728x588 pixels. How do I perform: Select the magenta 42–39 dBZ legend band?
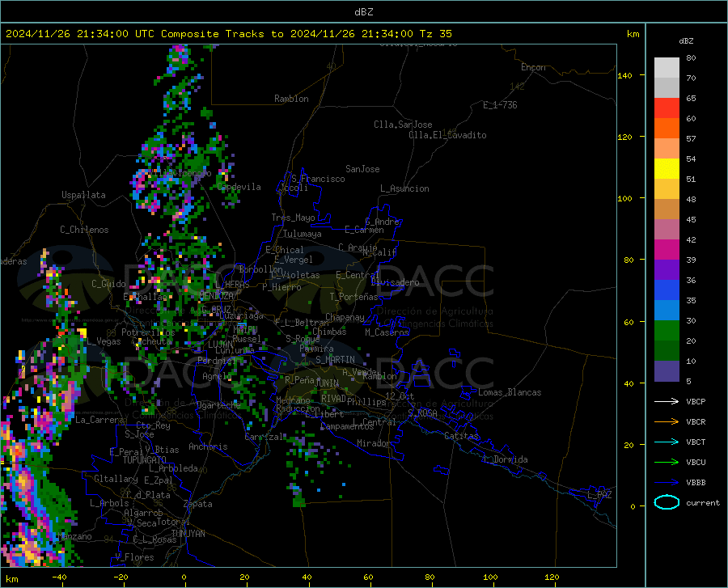coord(667,250)
